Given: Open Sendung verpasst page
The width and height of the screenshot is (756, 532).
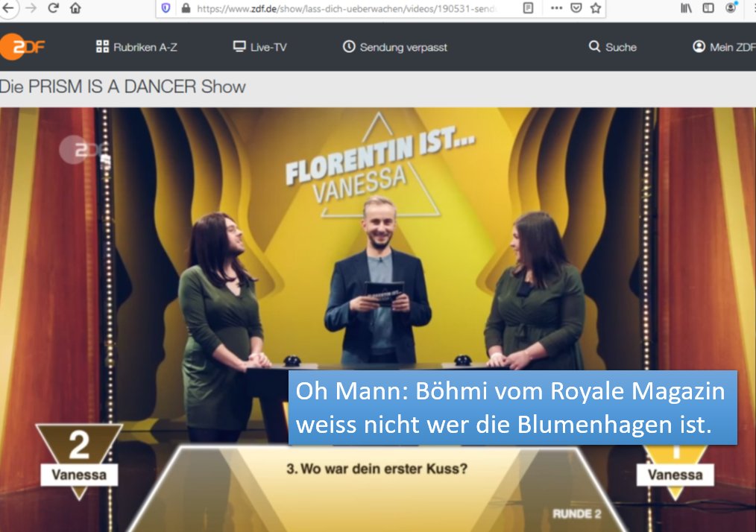Looking at the screenshot, I should tap(395, 47).
